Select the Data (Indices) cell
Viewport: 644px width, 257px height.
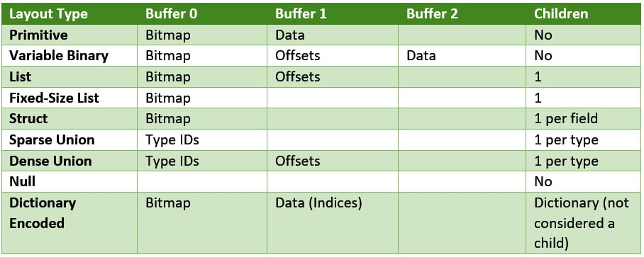point(332,223)
